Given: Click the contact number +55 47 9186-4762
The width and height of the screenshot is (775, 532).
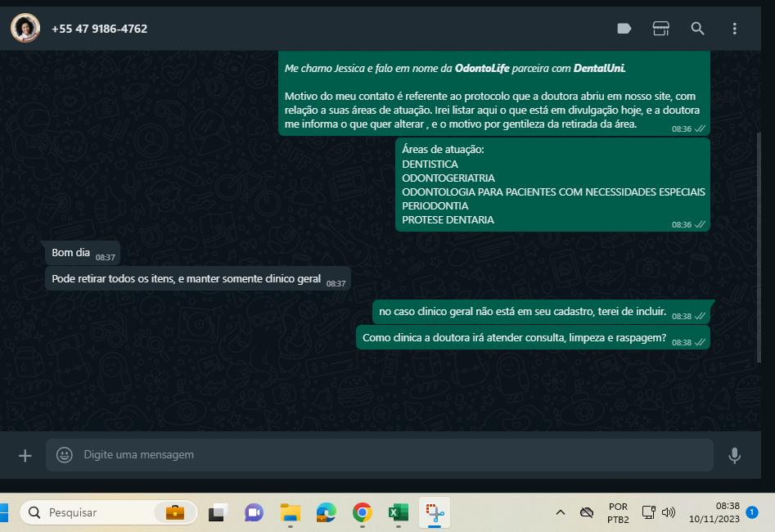Looking at the screenshot, I should pos(99,29).
